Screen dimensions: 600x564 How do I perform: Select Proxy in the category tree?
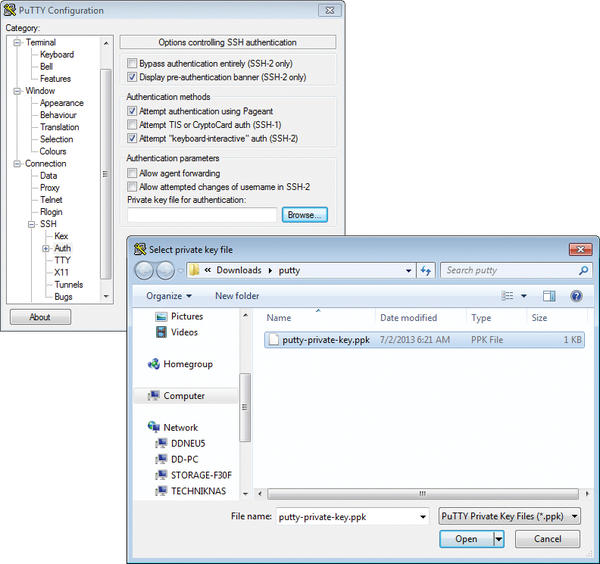point(50,188)
